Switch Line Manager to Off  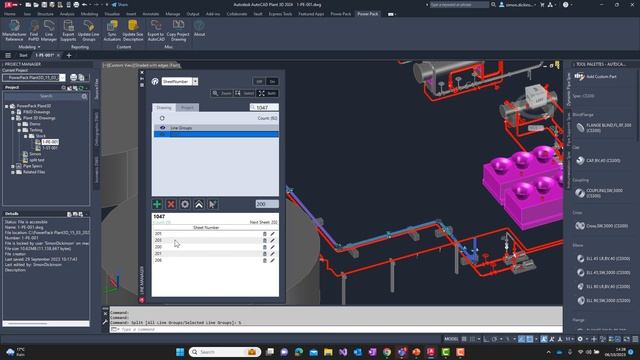pyautogui.click(x=259, y=82)
